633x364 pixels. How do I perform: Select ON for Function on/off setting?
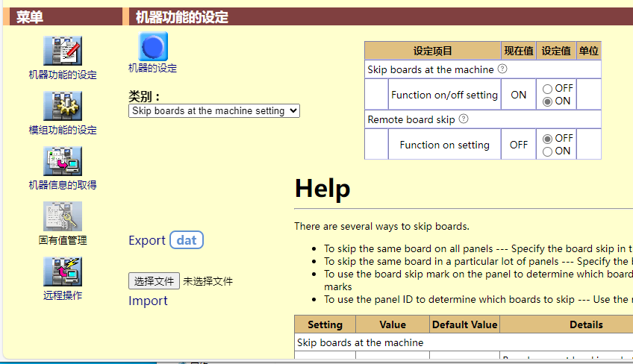pos(548,101)
